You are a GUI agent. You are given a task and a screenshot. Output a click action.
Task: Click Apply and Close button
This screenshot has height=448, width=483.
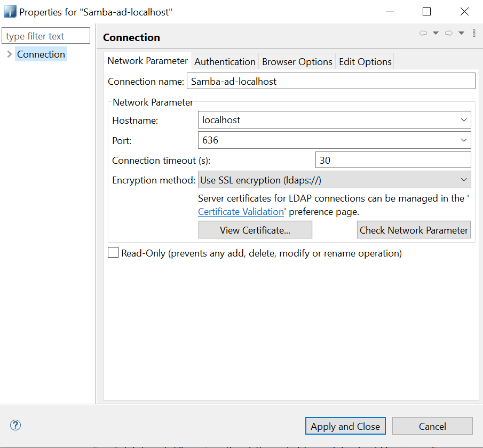(345, 426)
